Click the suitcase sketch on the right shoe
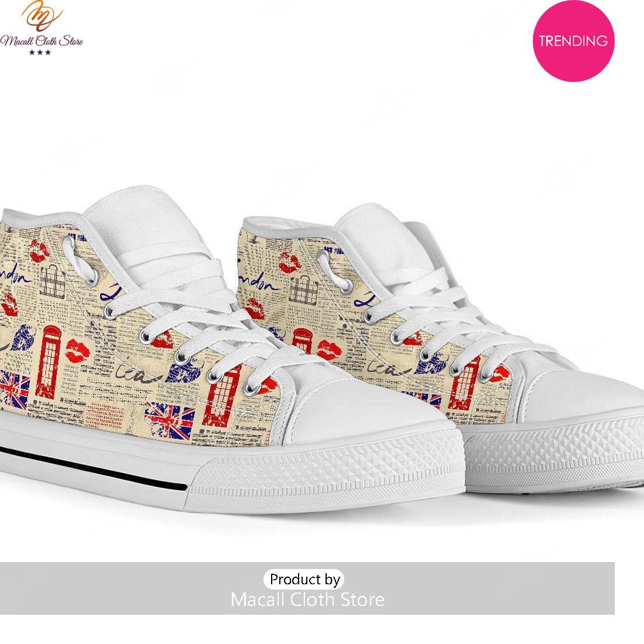The width and height of the screenshot is (644, 644). pos(304,289)
